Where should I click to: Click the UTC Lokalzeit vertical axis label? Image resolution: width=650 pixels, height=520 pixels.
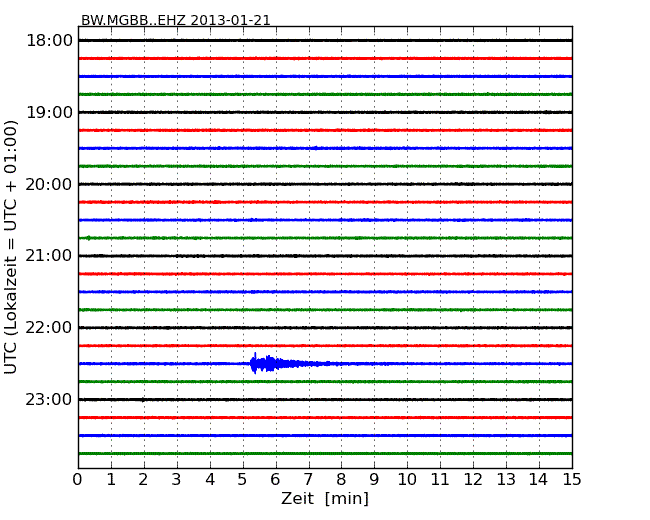[11, 247]
